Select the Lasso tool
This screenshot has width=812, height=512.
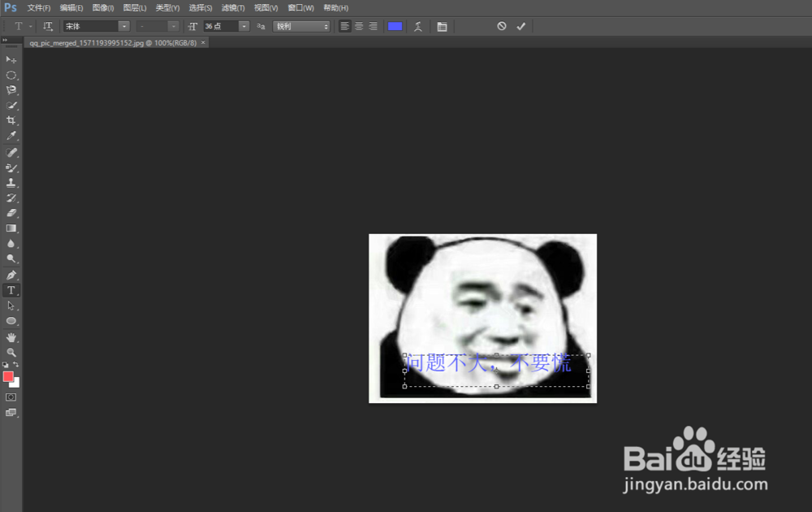(x=11, y=90)
